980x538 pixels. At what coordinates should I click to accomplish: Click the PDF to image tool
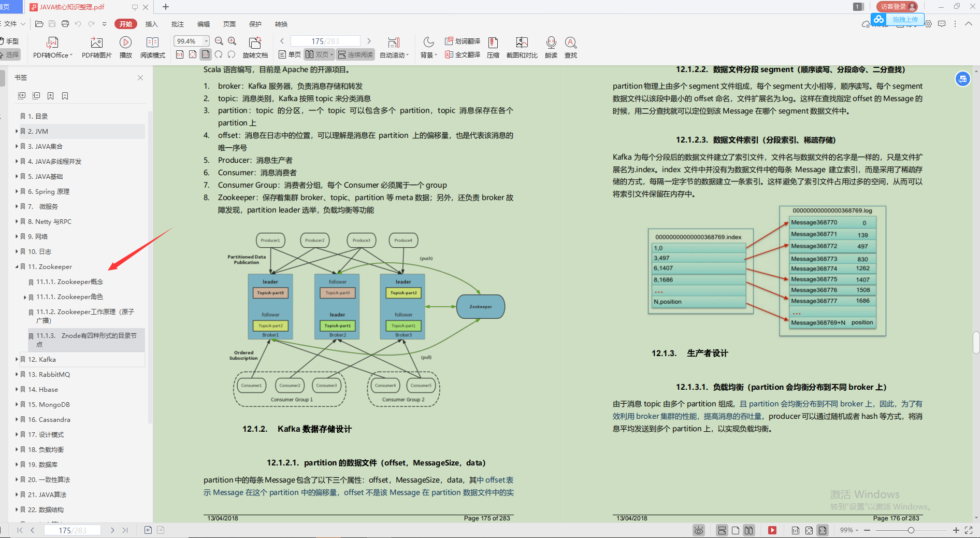pos(96,47)
